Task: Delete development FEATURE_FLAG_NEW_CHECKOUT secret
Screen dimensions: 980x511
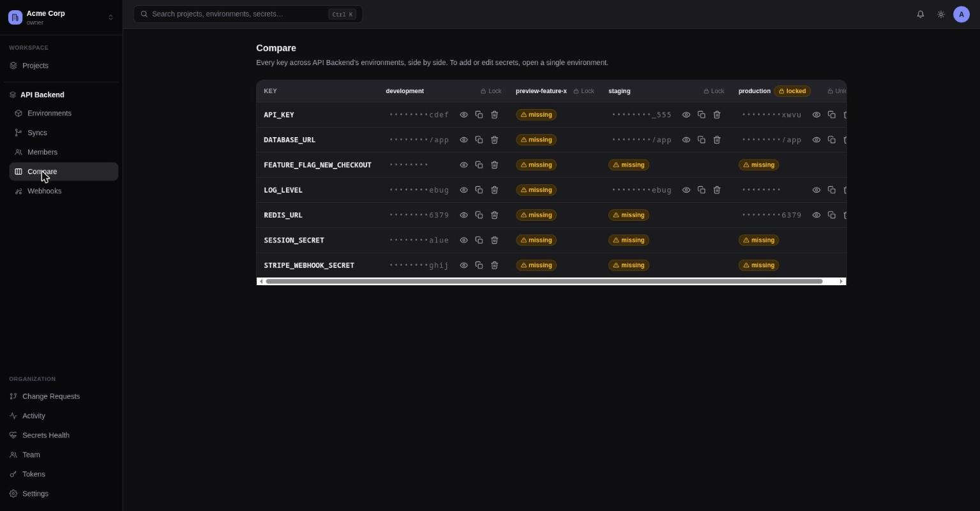Action: [x=494, y=165]
